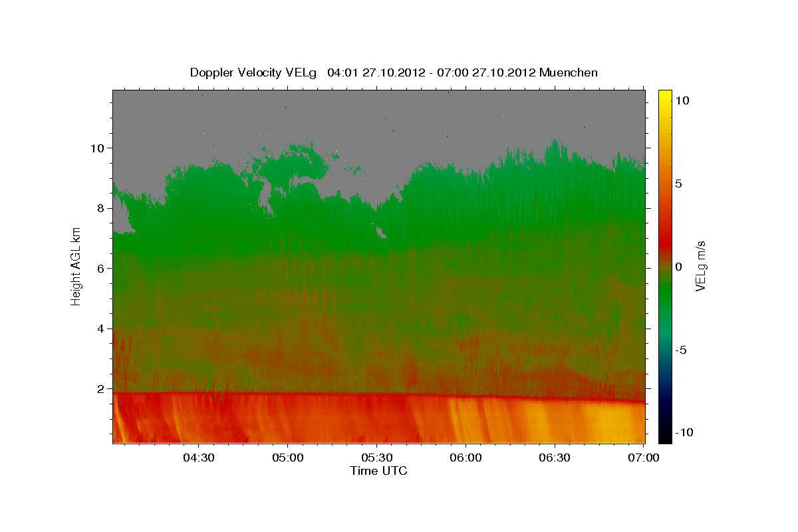Click the 07:00 time tick label
The width and height of the screenshot is (798, 532).
[643, 458]
